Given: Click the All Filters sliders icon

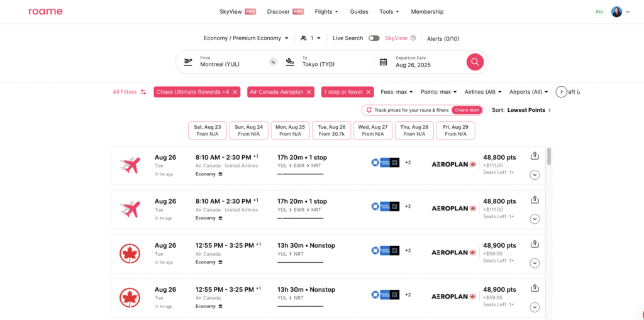Looking at the screenshot, I should point(143,92).
